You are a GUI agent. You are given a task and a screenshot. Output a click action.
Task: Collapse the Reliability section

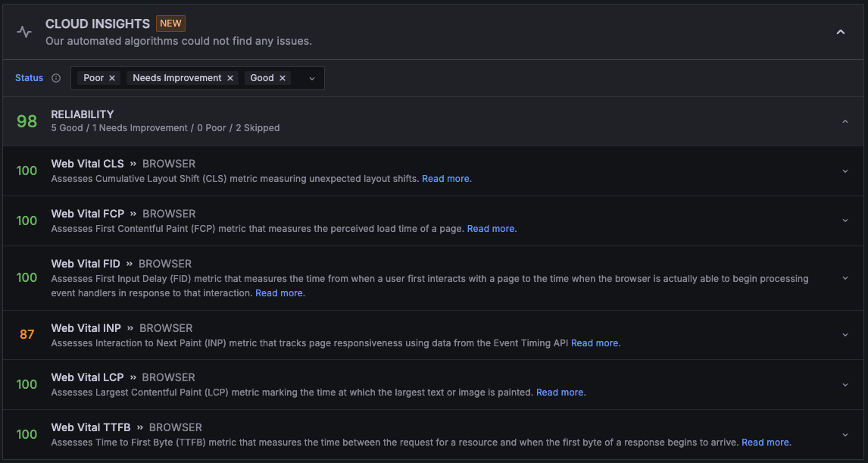tap(845, 121)
